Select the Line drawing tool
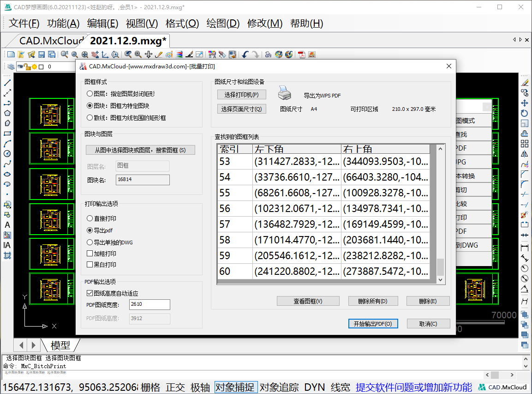Image resolution: width=532 pixels, height=394 pixels. (x=7, y=83)
